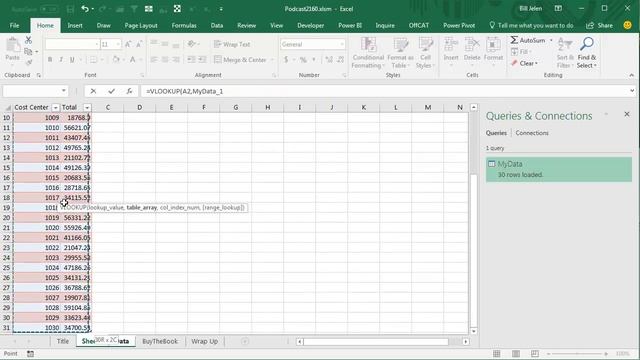
Task: Open the Title sheet tab
Action: tap(63, 341)
